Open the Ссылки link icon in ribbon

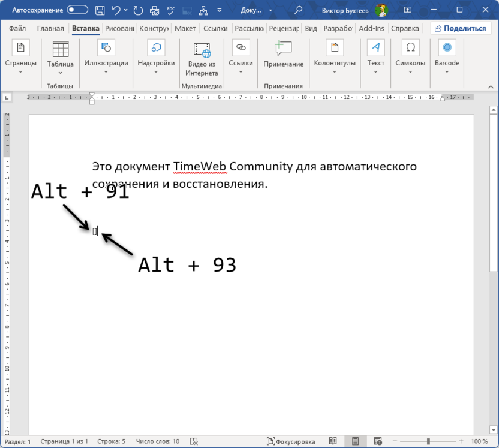(241, 48)
